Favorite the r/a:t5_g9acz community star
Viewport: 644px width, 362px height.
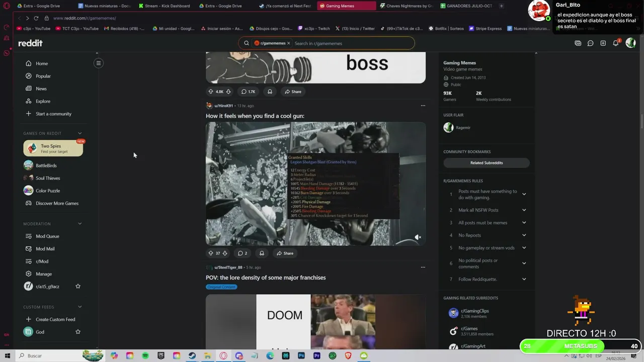78,286
